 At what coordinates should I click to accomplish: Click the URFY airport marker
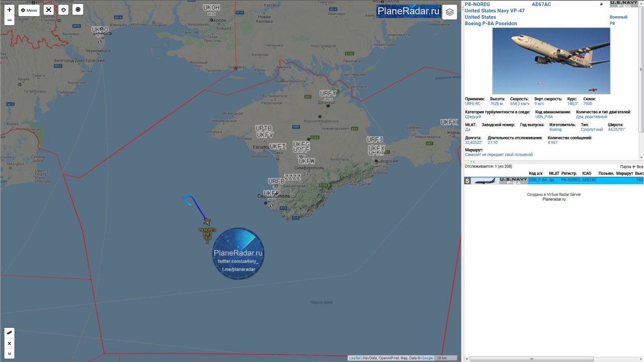(328, 94)
